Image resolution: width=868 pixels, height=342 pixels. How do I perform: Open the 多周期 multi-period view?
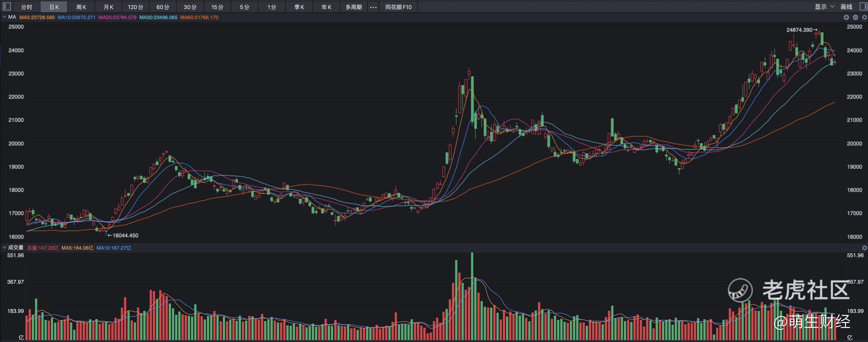(x=353, y=7)
